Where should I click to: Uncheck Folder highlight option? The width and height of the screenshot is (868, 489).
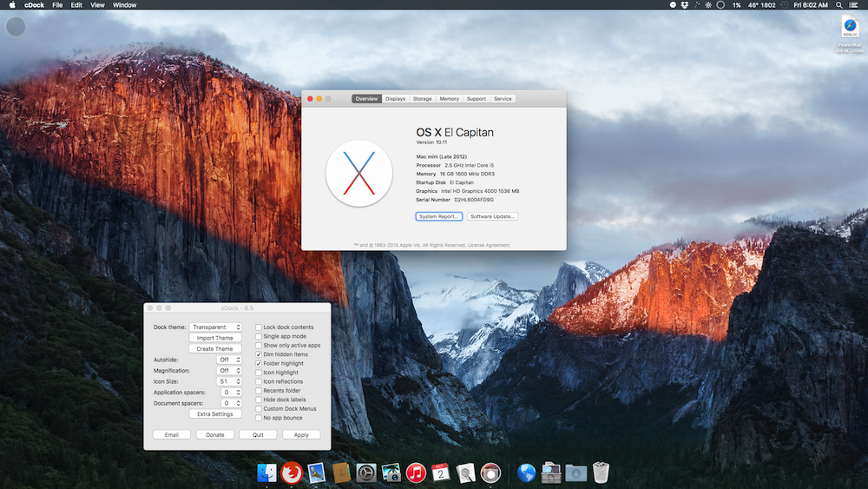(x=259, y=363)
